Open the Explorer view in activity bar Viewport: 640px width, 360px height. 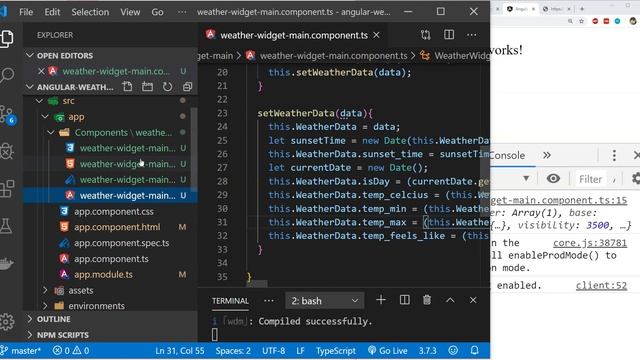(x=7, y=39)
